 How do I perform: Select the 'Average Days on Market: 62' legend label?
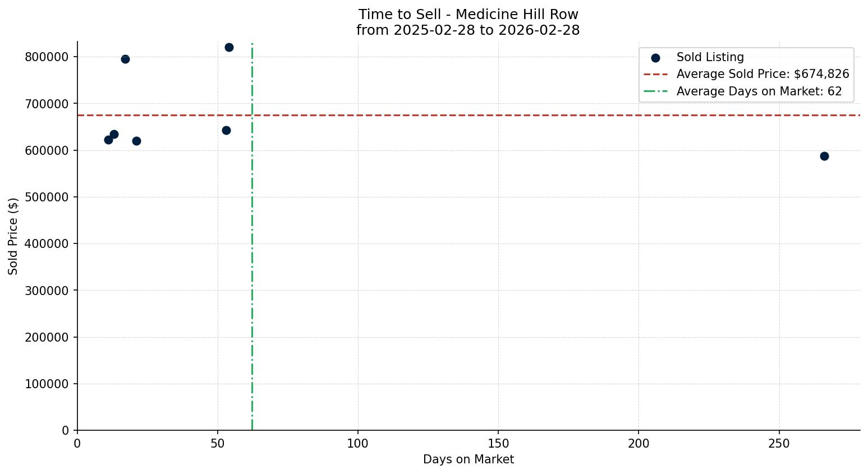(759, 91)
